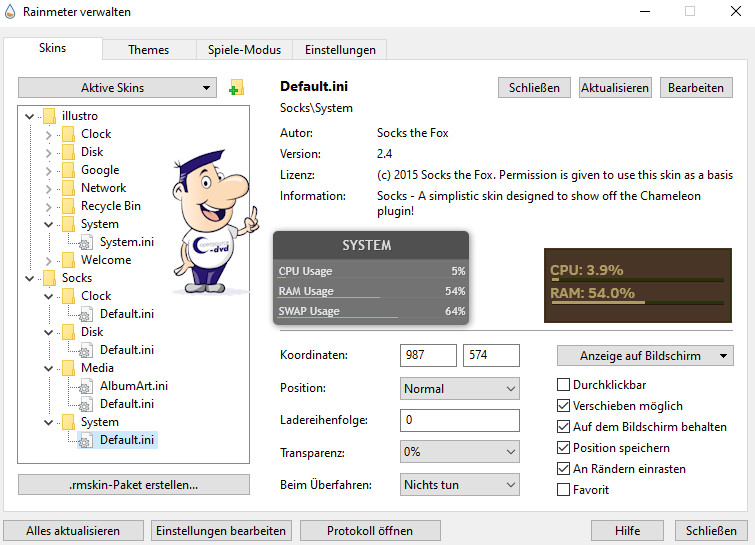Open the Transparenz dropdown

(x=459, y=452)
